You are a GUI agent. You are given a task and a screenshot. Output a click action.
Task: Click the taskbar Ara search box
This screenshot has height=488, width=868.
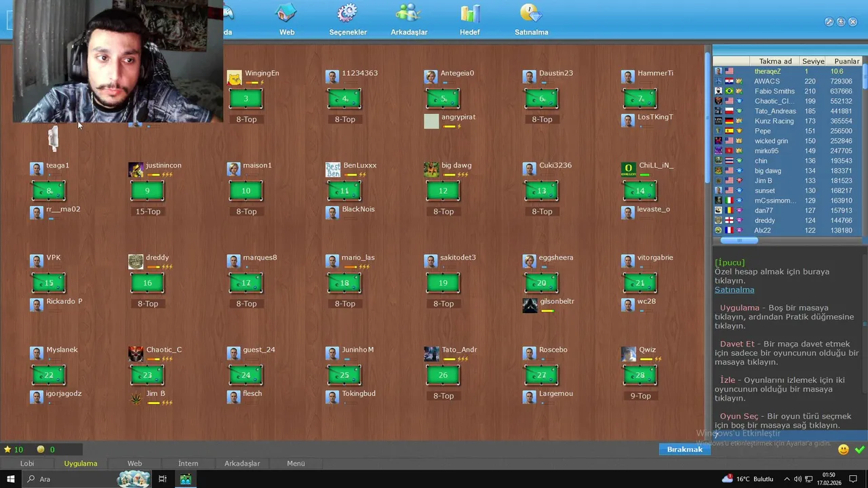tap(68, 479)
